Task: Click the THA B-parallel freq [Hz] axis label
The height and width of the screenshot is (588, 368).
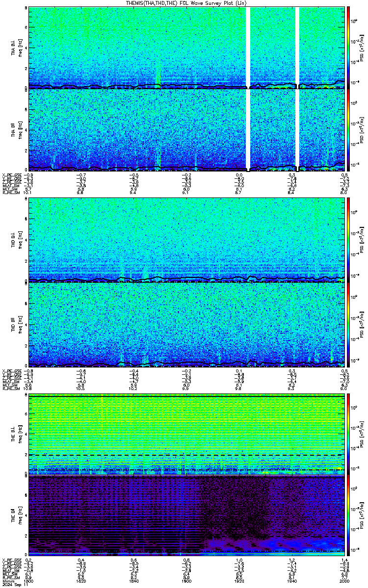Action: pos(20,130)
